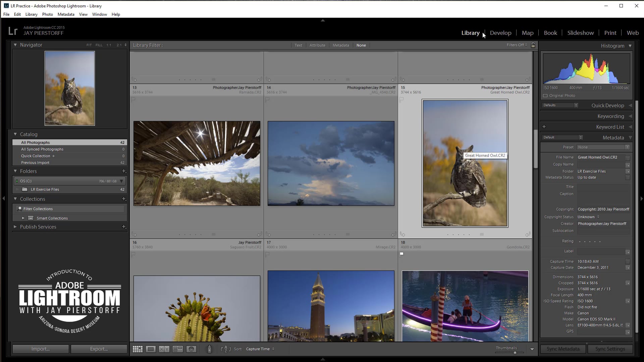
Task: Toggle the flag on Ramada.CR2 photo
Action: tap(133, 100)
